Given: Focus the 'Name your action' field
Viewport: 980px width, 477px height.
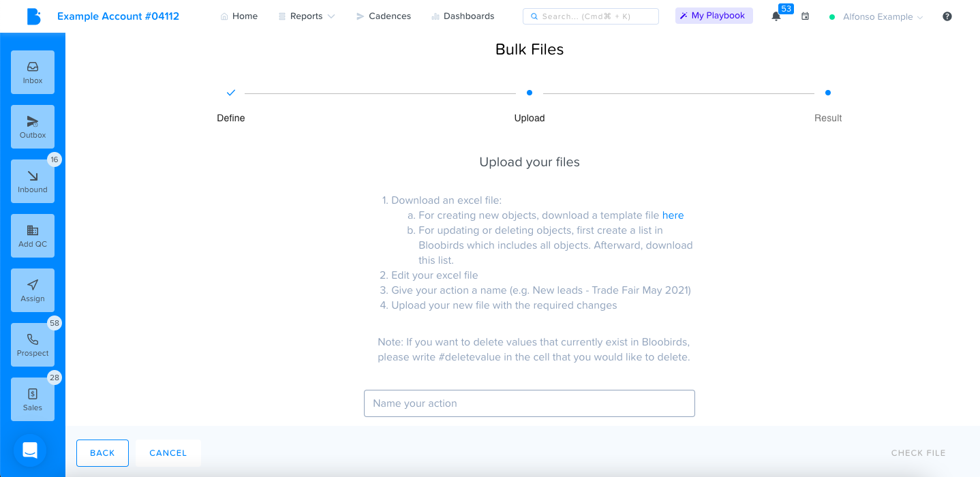Looking at the screenshot, I should (x=530, y=403).
